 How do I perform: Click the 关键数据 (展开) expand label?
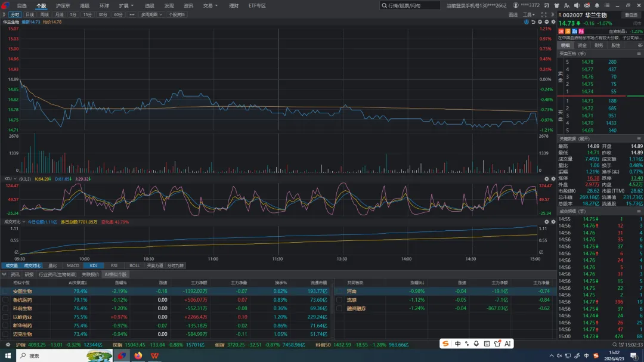point(574,139)
